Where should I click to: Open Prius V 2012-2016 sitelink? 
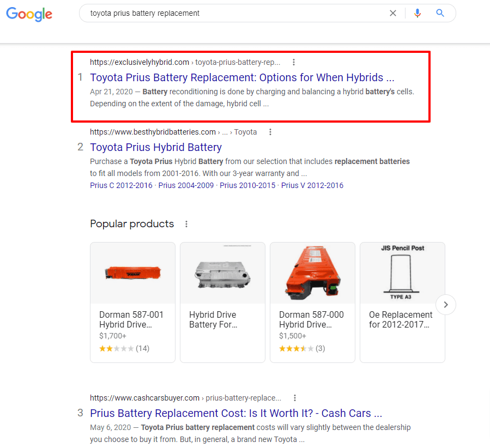tap(312, 185)
